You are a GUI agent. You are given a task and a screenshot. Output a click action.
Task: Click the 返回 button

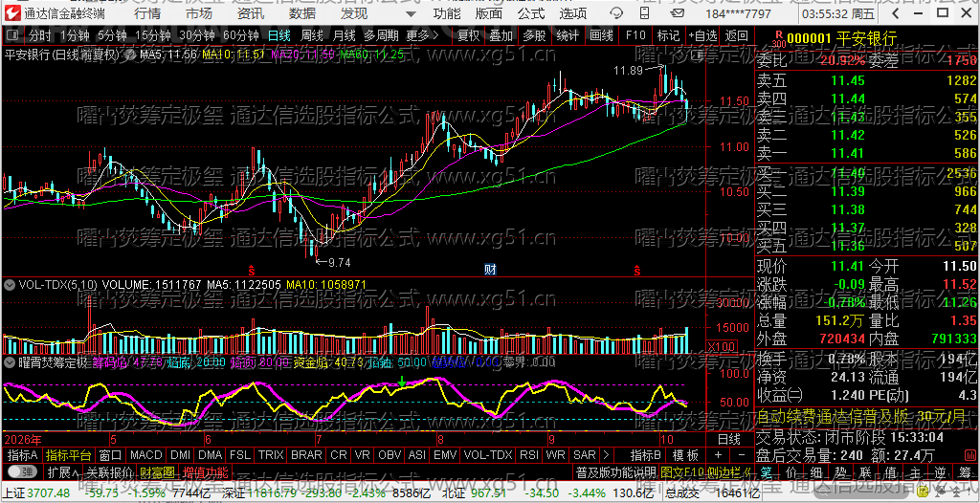(736, 35)
